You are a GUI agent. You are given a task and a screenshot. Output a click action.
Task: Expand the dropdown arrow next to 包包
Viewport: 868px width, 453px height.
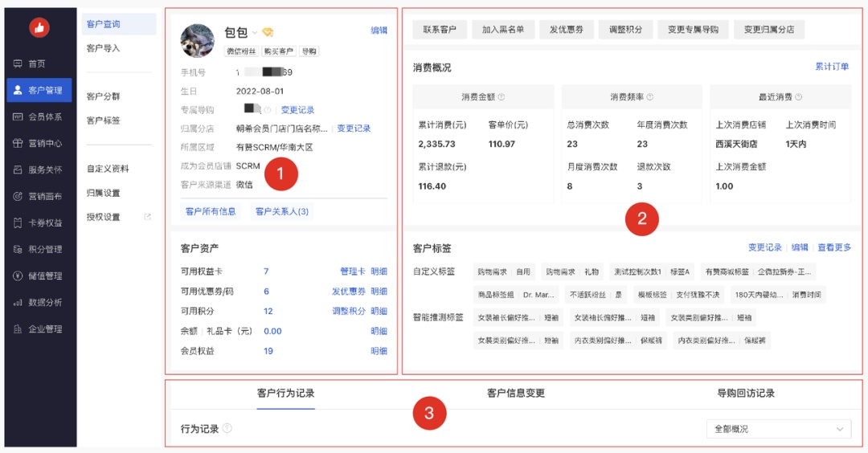[255, 33]
